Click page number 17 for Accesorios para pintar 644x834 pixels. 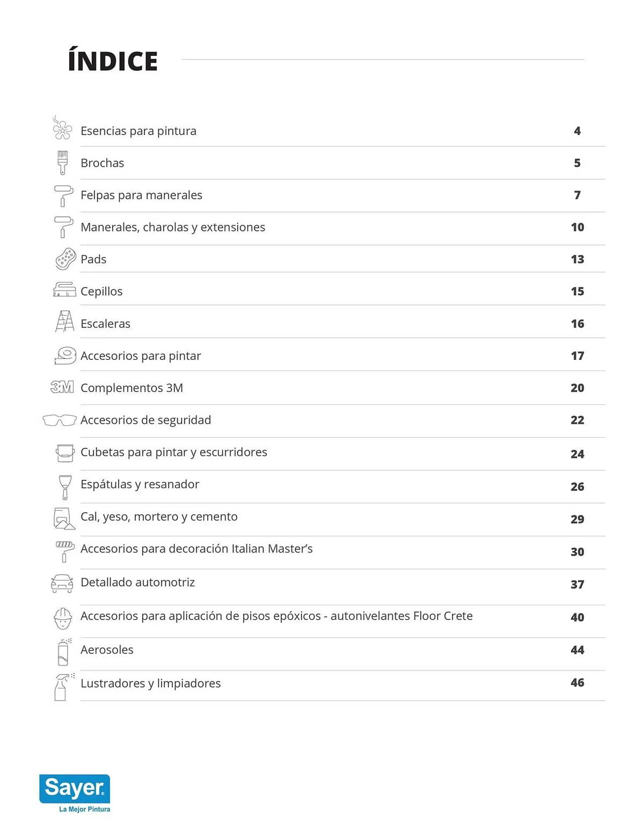click(x=577, y=356)
